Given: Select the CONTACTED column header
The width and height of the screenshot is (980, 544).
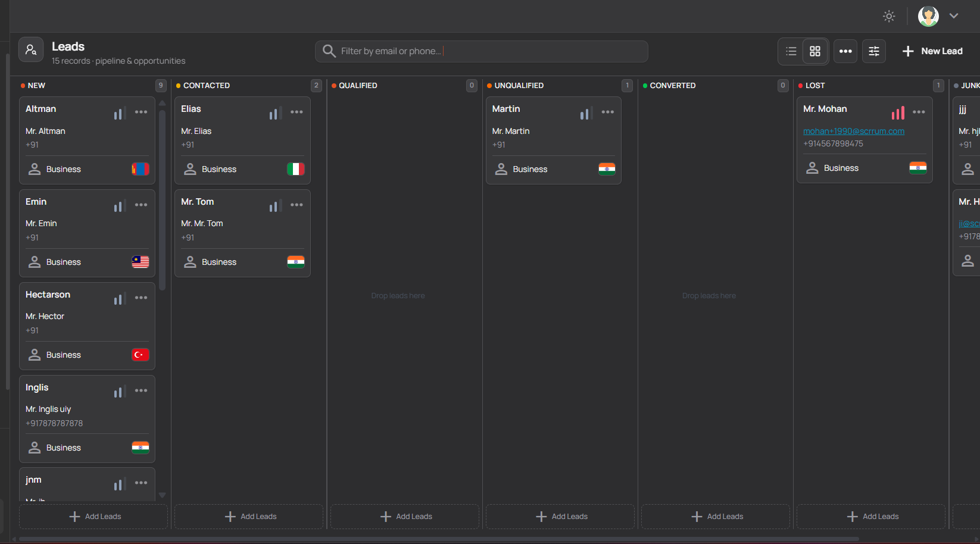Looking at the screenshot, I should point(207,86).
